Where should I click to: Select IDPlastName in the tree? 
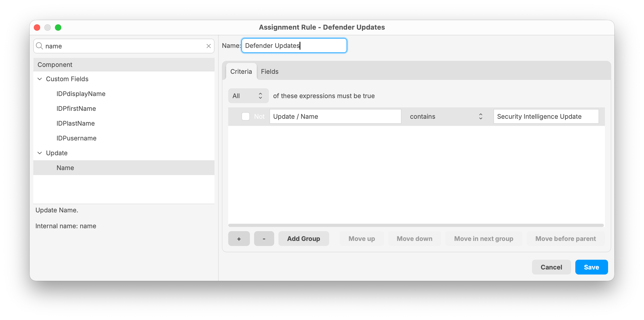click(124, 124)
